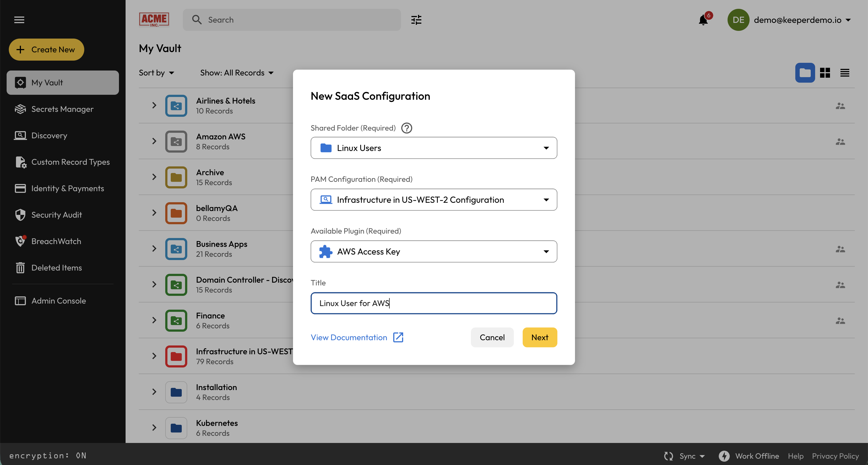Open the search filter settings icon
The width and height of the screenshot is (868, 465).
point(416,20)
